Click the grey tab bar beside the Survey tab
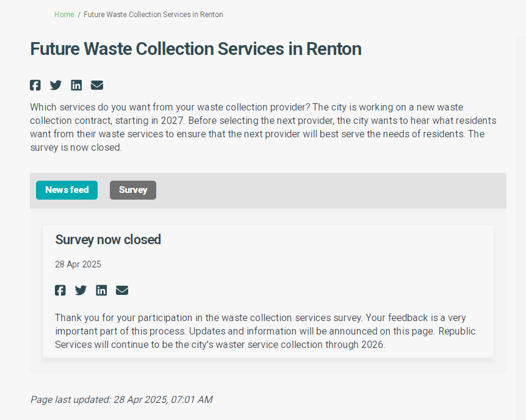This screenshot has width=526, height=420. tap(330, 190)
